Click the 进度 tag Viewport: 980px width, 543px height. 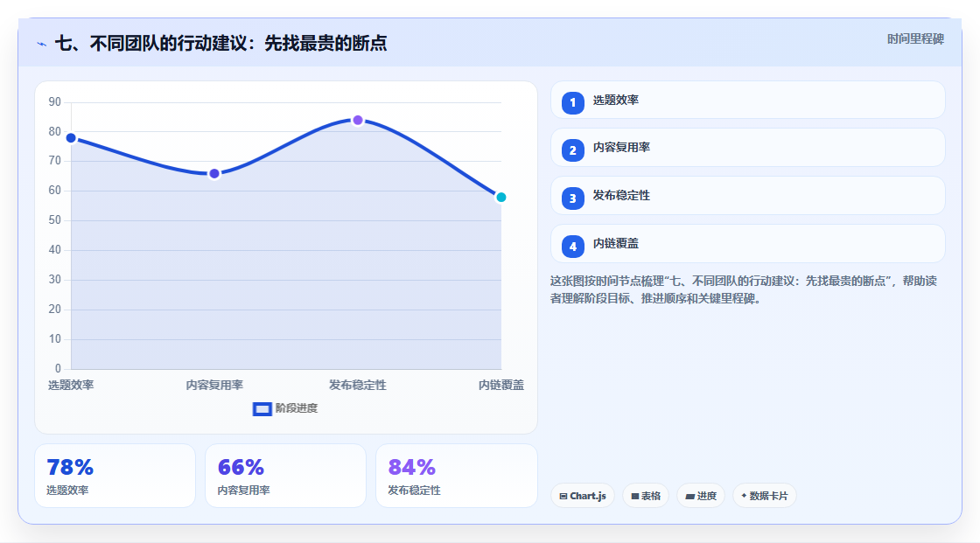(701, 496)
